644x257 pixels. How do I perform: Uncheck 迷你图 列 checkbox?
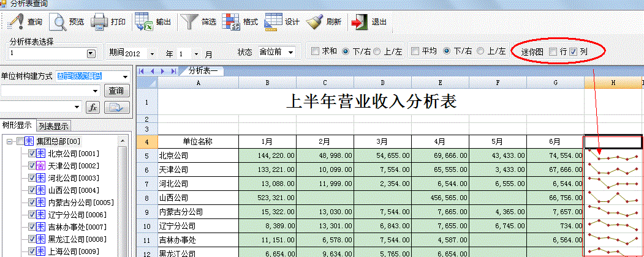[574, 51]
